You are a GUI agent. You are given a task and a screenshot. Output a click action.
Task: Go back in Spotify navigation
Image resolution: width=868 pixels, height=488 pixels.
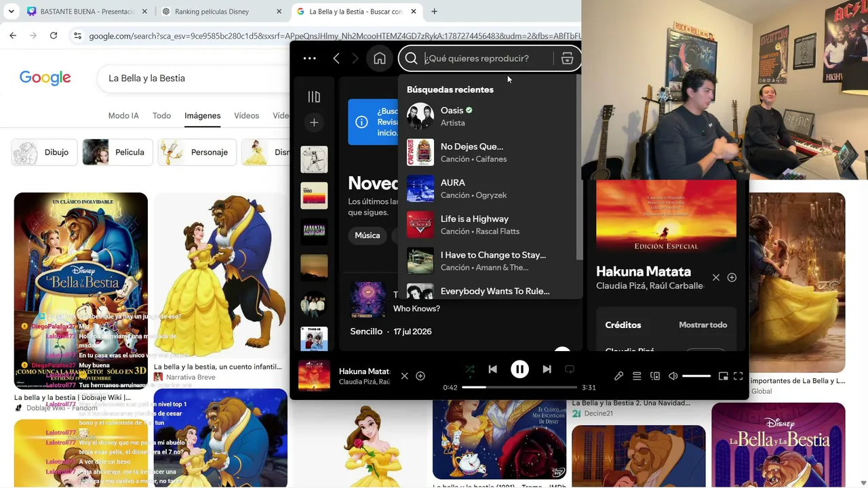coord(336,58)
